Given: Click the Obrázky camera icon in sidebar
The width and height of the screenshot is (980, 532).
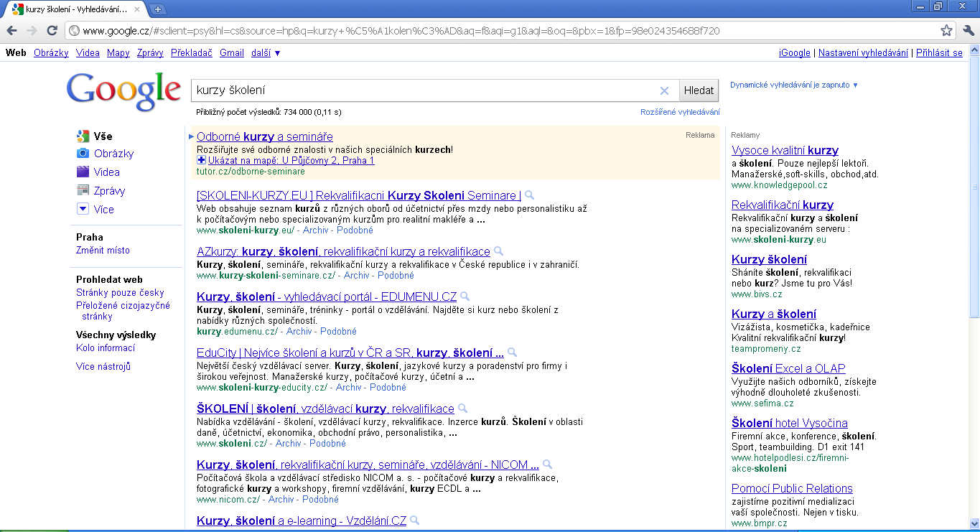Looking at the screenshot, I should 83,153.
